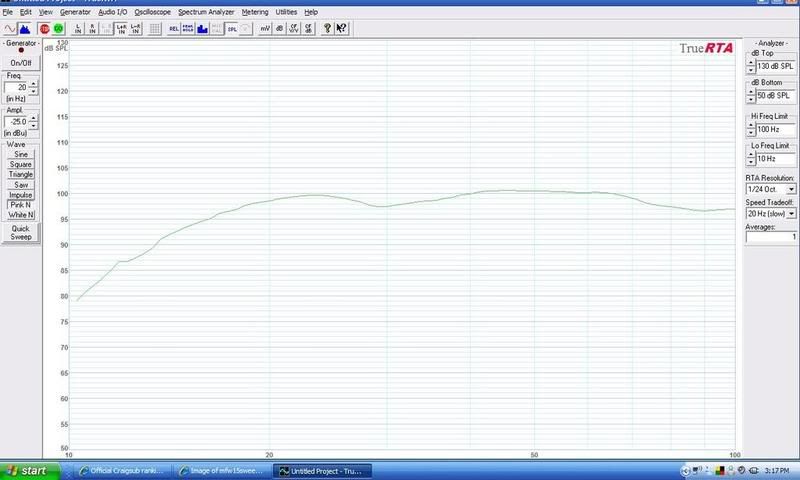Click the CF dB toolbar icon
The image size is (800, 480).
(308, 29)
